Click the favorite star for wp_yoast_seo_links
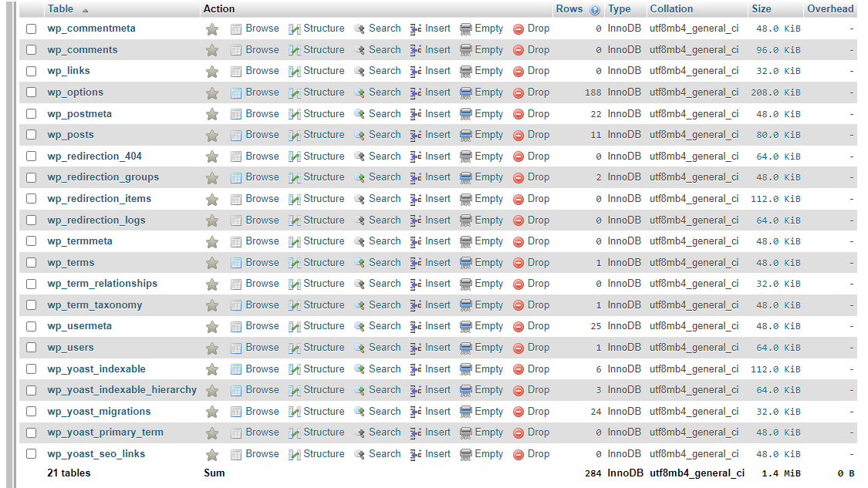Screen dimensions: 868x488 pos(212,455)
